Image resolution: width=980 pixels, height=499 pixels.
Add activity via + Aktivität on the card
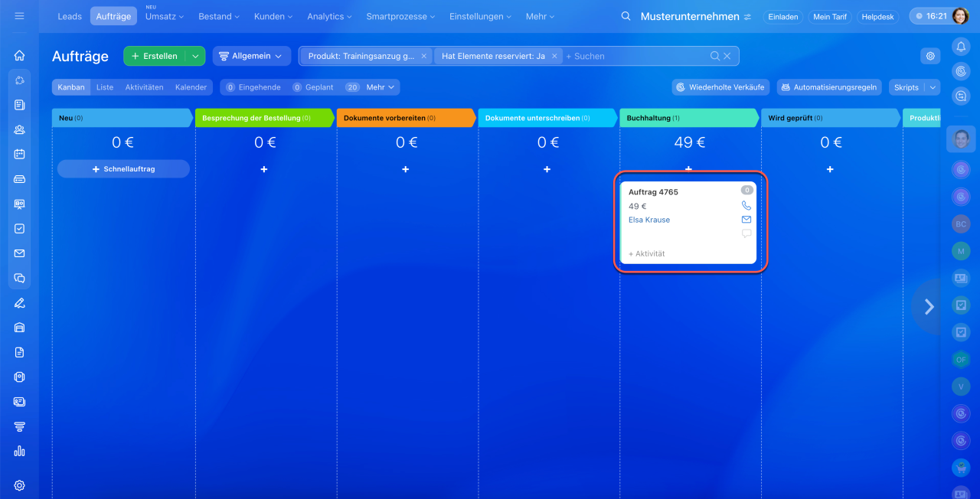(x=647, y=253)
